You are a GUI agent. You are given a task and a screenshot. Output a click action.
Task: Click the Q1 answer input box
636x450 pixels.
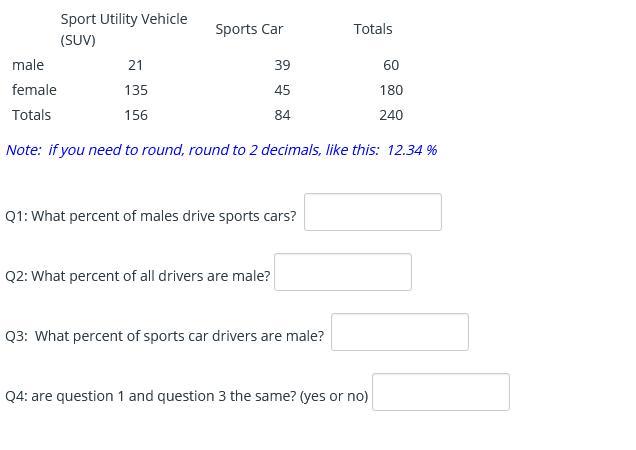coord(372,212)
